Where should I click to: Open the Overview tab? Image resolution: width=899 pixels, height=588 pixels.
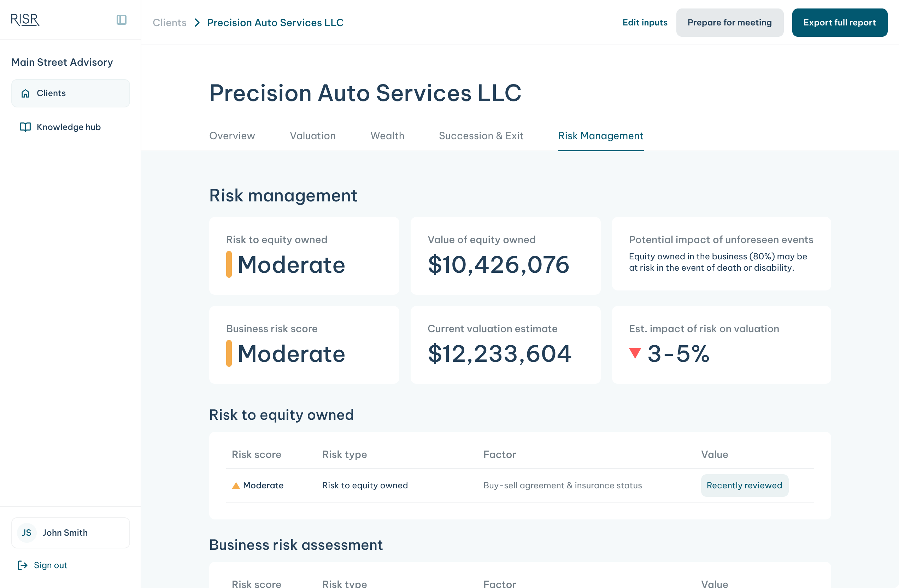pyautogui.click(x=232, y=136)
